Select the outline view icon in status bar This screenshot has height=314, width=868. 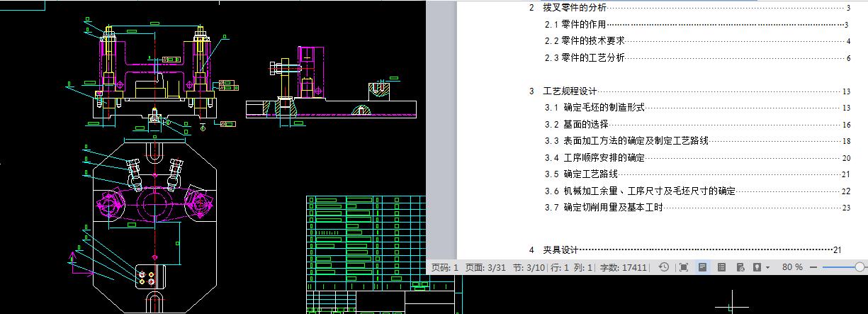[721, 267]
